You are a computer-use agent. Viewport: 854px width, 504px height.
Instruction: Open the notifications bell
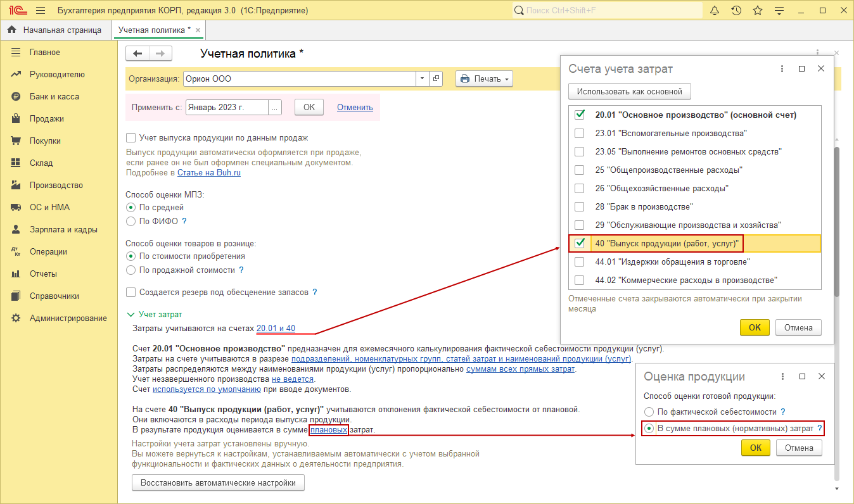point(715,11)
